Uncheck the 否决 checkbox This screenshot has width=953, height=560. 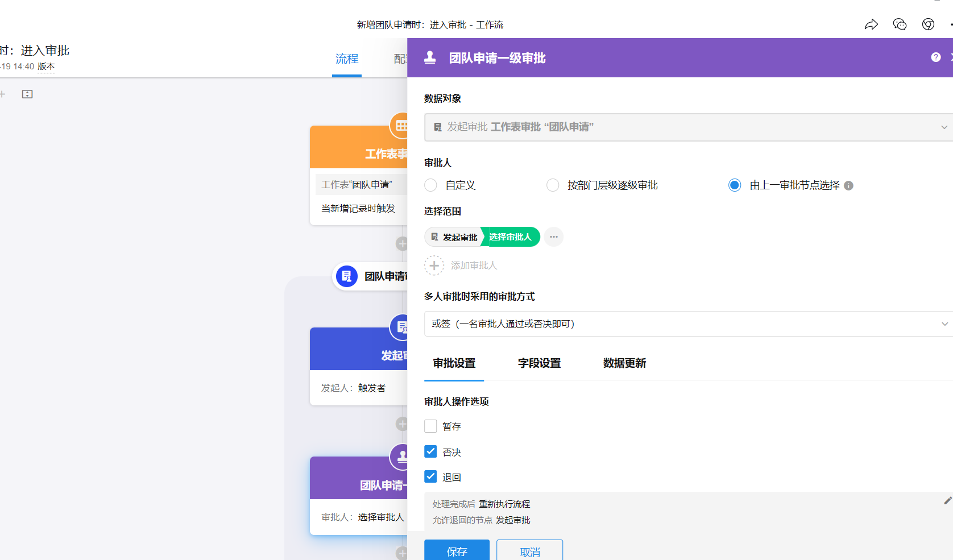tap(431, 452)
